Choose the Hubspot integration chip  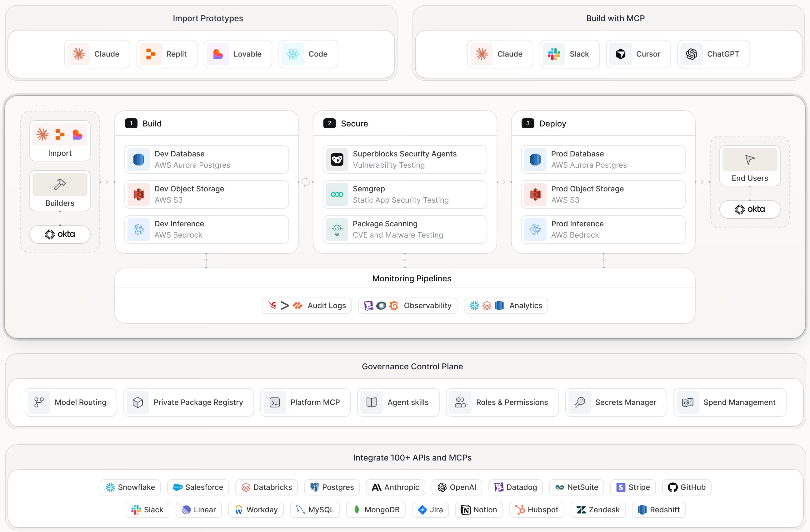[x=537, y=510]
